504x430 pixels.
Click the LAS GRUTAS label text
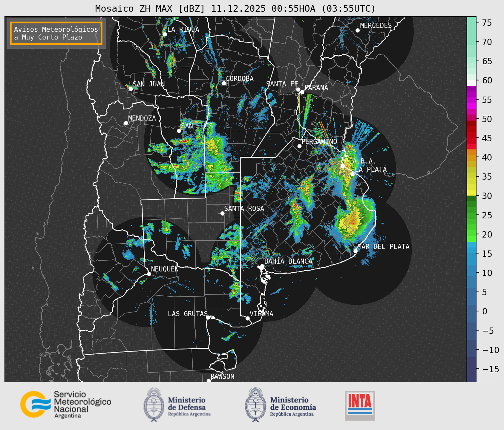[x=188, y=314]
